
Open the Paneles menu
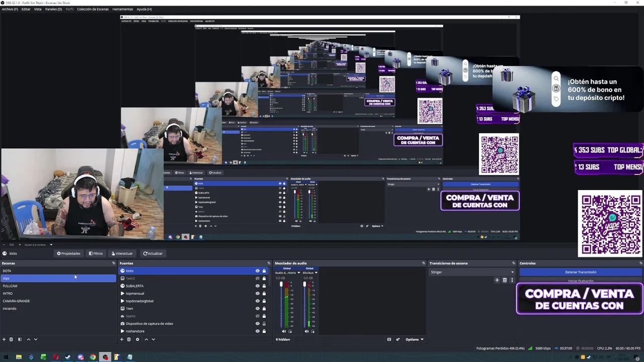tap(53, 9)
